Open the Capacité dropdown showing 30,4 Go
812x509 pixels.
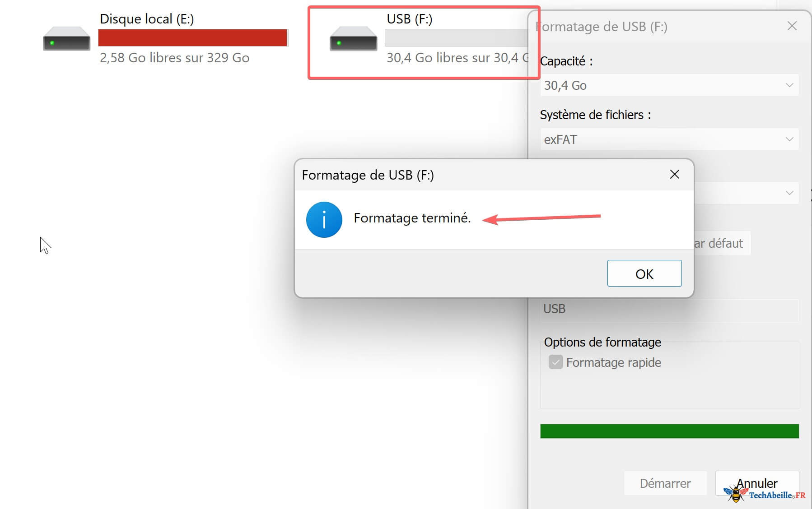click(669, 85)
